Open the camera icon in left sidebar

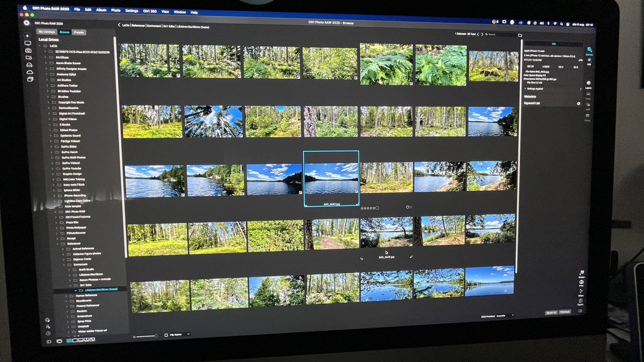[28, 50]
